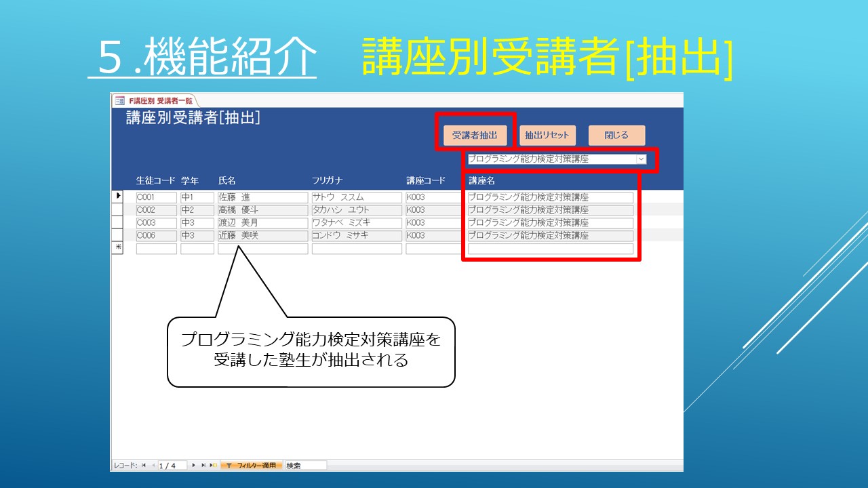The width and height of the screenshot is (868, 488).
Task: Toggle the フィルター適用 filter button
Action: 251,466
